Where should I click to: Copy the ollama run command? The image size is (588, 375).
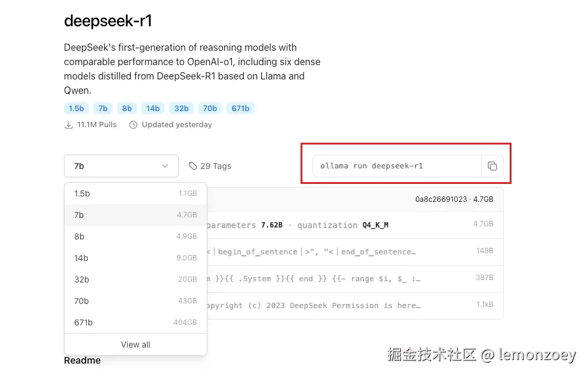(492, 166)
